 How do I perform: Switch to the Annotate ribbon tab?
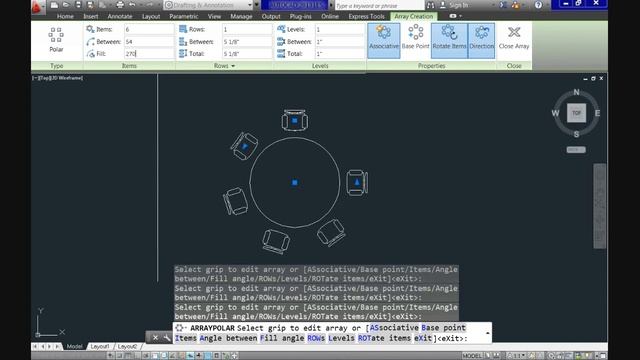(120, 16)
